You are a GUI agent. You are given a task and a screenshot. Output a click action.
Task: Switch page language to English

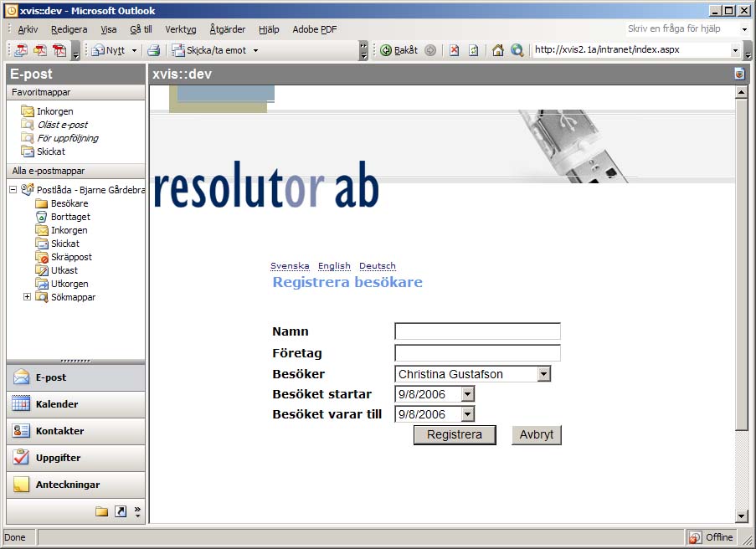click(334, 266)
